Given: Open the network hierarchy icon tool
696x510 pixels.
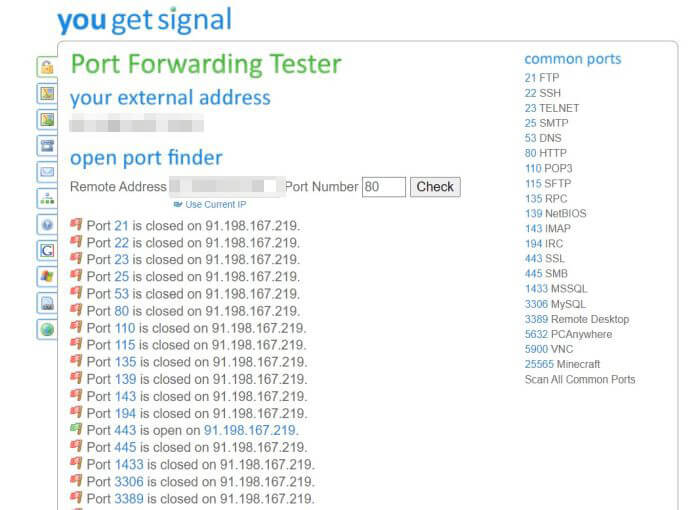Looking at the screenshot, I should point(47,198).
